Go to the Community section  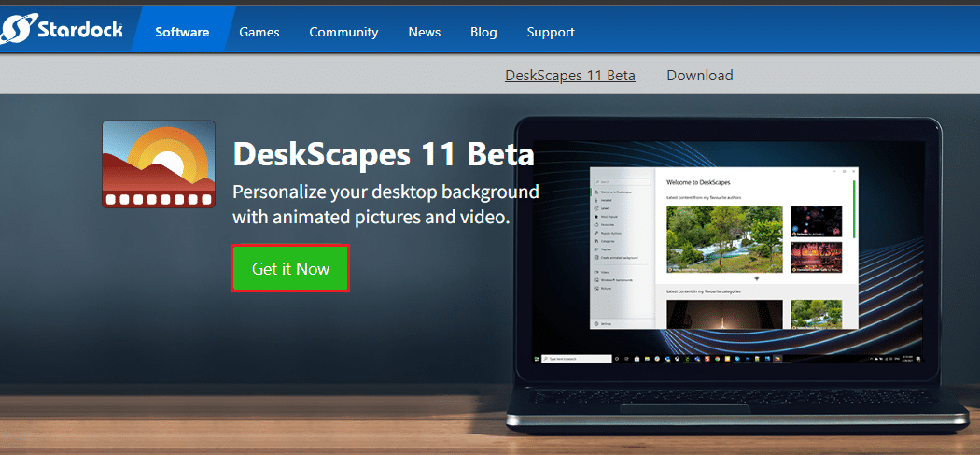click(x=343, y=32)
